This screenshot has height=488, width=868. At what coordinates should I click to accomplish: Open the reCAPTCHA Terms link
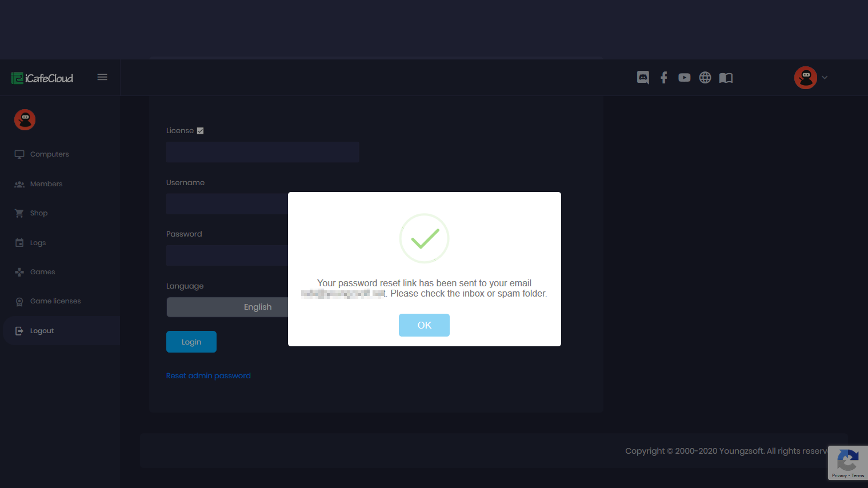[x=858, y=475]
